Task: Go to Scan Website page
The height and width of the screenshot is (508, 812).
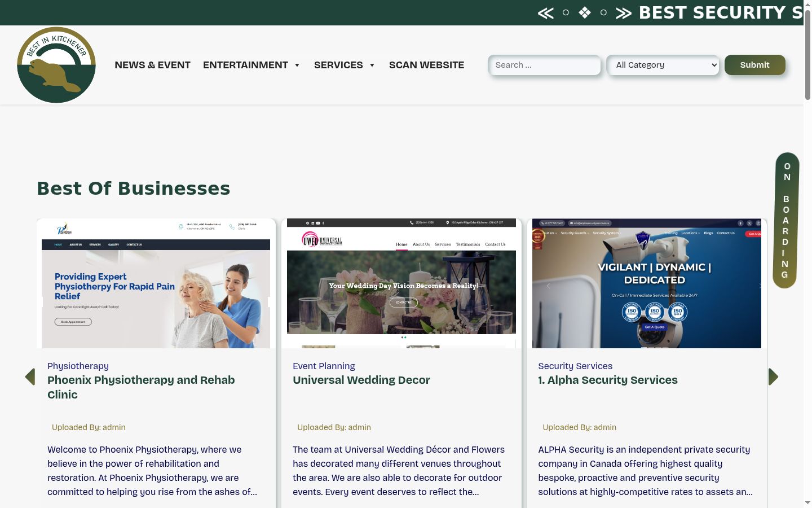Action: point(427,65)
